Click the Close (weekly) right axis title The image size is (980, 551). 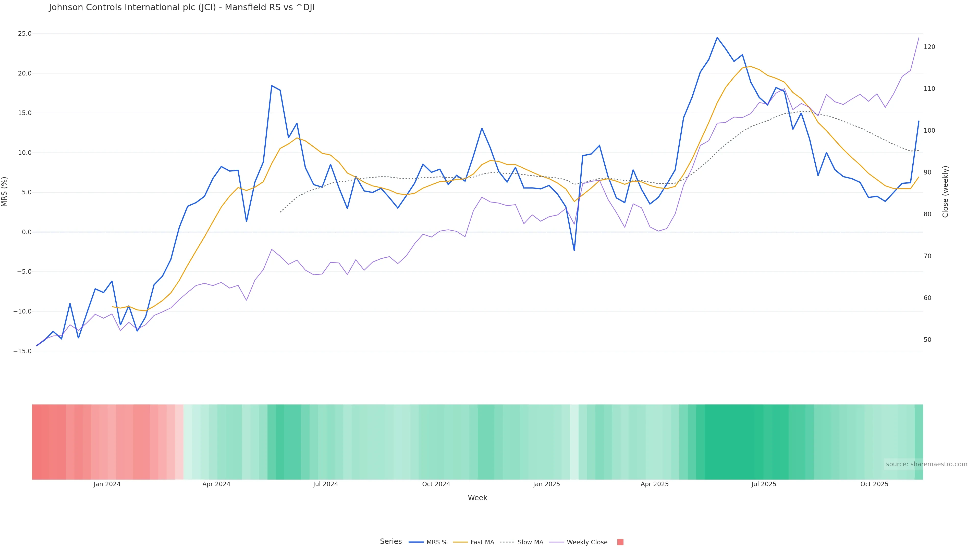click(945, 192)
